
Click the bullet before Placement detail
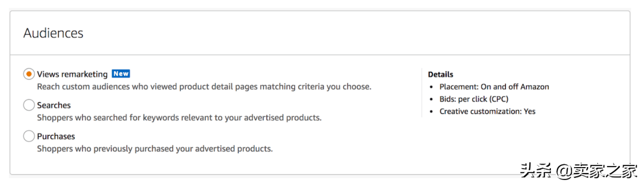pos(432,87)
